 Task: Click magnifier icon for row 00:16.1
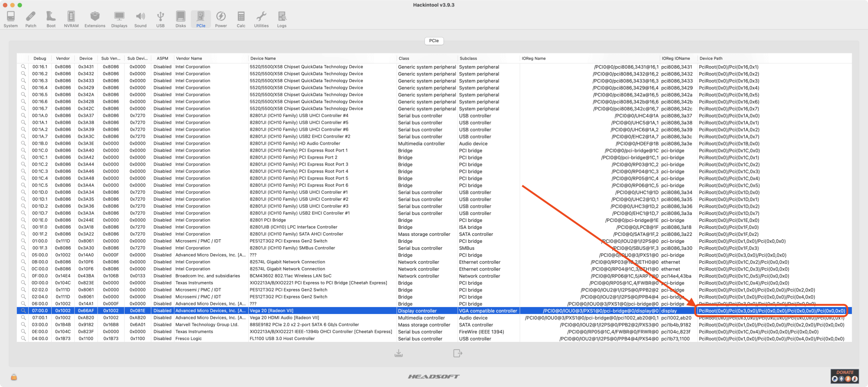coord(23,67)
